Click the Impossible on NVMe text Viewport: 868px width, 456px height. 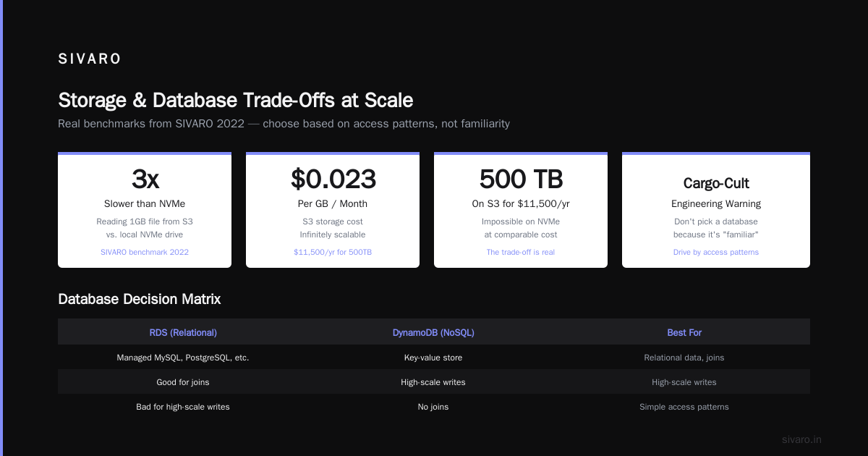coord(521,221)
